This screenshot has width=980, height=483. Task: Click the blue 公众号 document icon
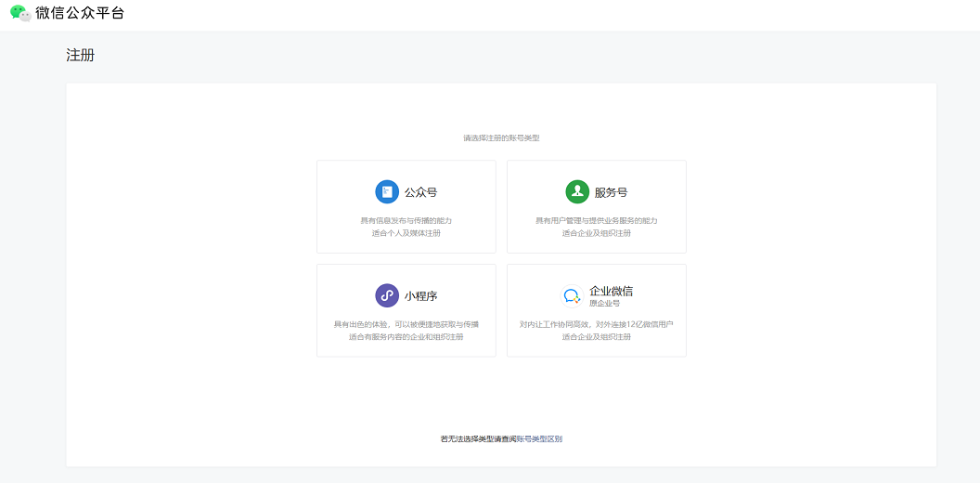click(387, 191)
